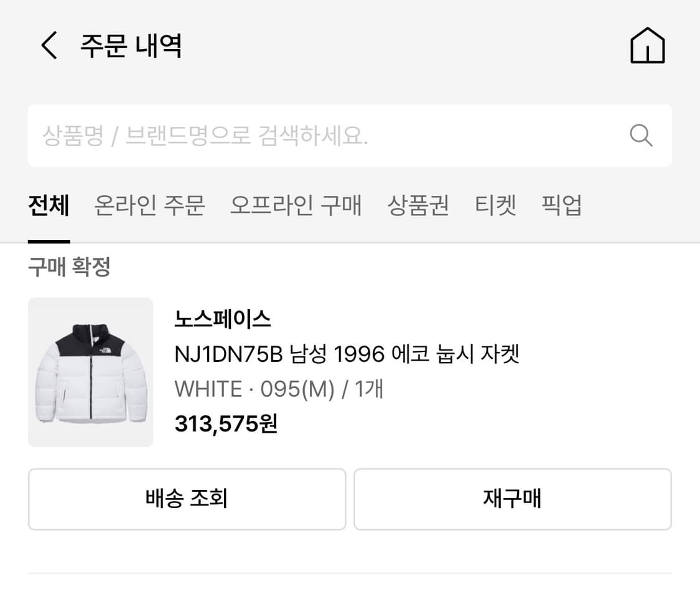Tap the home icon
Image resolution: width=700 pixels, height=592 pixels.
647,45
